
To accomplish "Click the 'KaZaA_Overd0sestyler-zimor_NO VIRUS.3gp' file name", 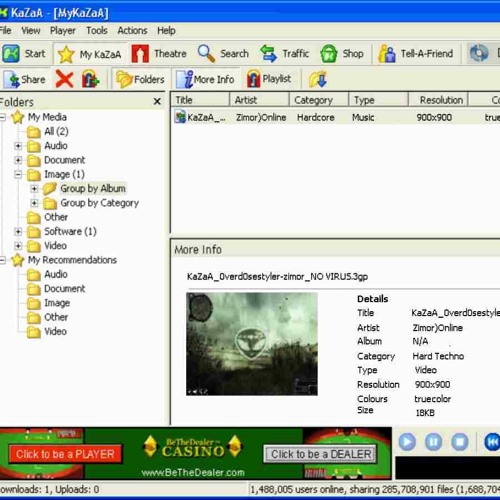I will click(x=277, y=276).
